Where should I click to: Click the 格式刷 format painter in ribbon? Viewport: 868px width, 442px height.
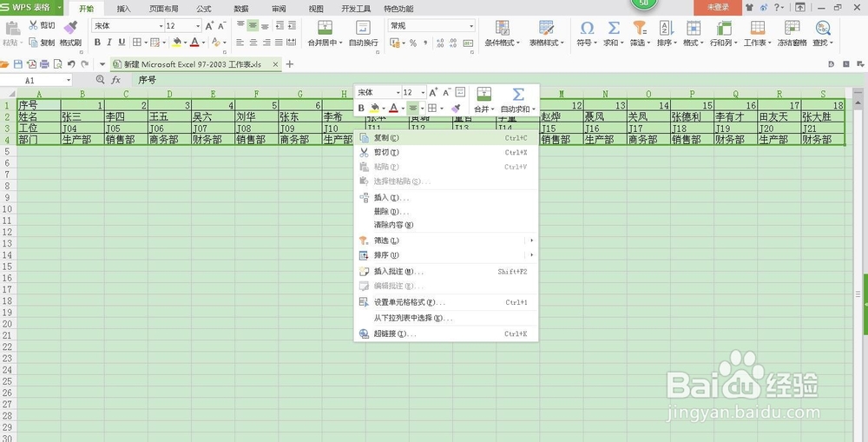(70, 33)
